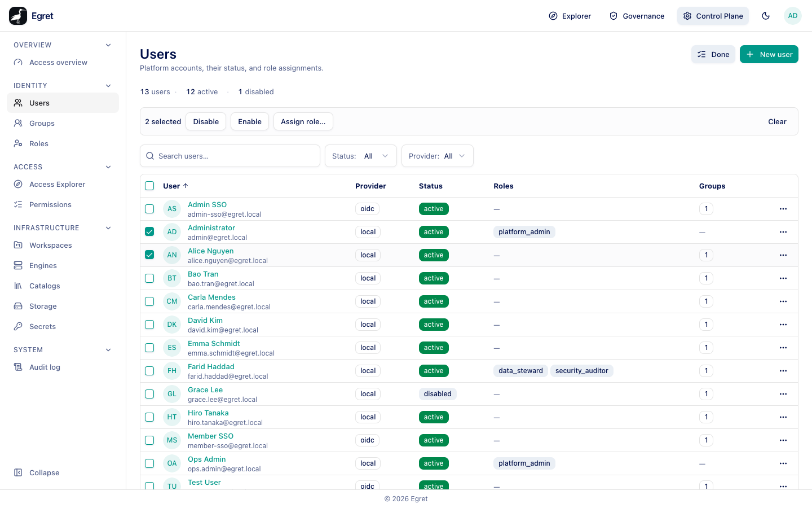Uncheck the Alice Nguyen row checkbox
This screenshot has height=508, width=812.
(149, 255)
